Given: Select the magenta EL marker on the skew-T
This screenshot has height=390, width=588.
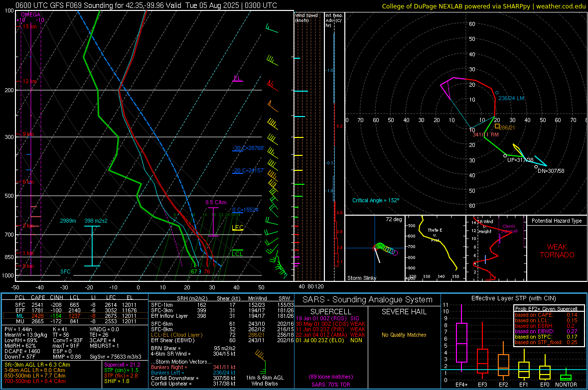Looking at the screenshot, I should tap(237, 78).
